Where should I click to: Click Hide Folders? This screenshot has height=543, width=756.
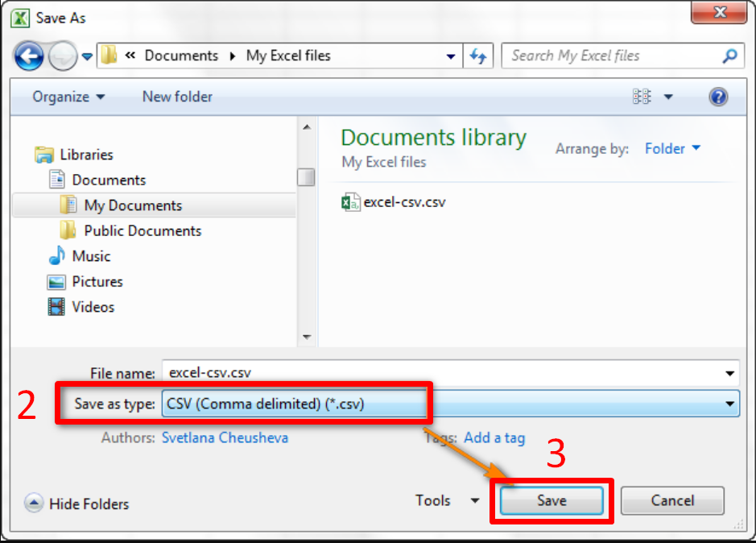click(x=77, y=504)
